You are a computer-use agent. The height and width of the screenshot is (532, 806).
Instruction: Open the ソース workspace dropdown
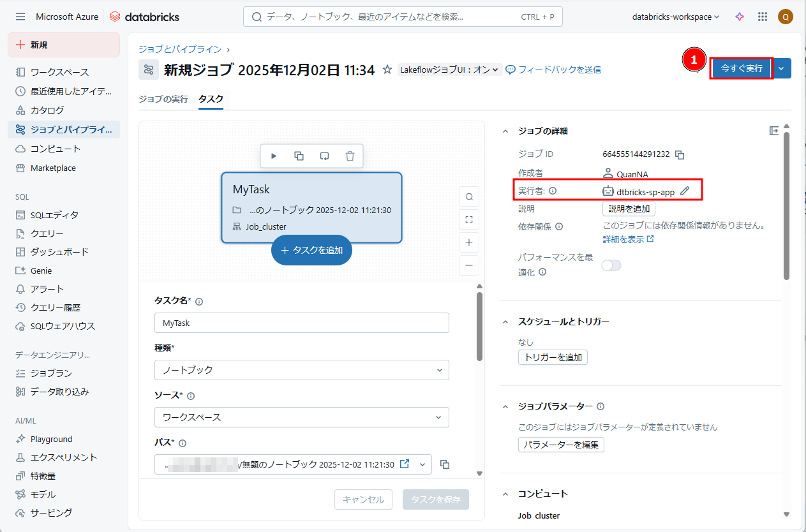point(301,417)
